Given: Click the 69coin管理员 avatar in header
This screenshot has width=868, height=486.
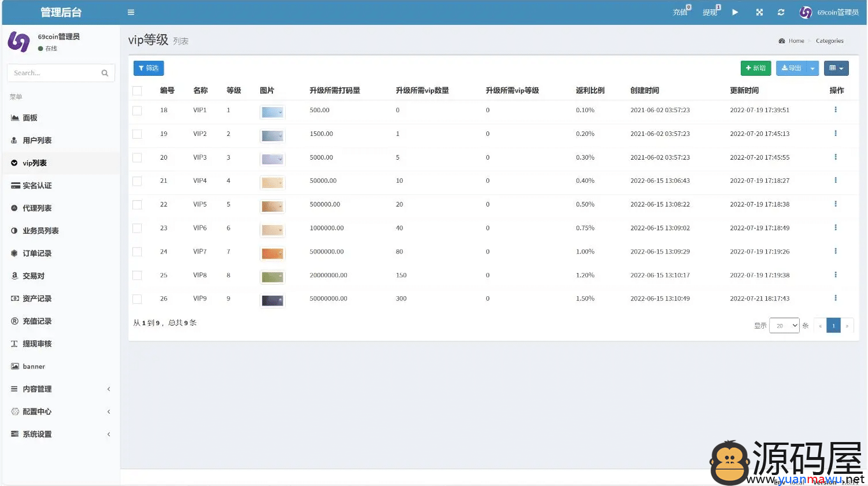Looking at the screenshot, I should point(806,12).
